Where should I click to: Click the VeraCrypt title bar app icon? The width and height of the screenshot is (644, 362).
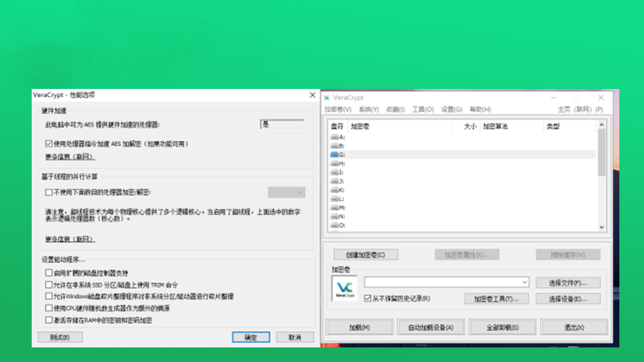[327, 98]
